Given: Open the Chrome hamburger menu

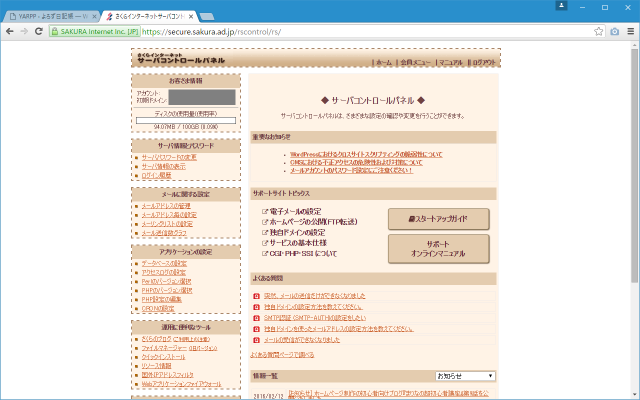Looking at the screenshot, I should pyautogui.click(x=630, y=32).
